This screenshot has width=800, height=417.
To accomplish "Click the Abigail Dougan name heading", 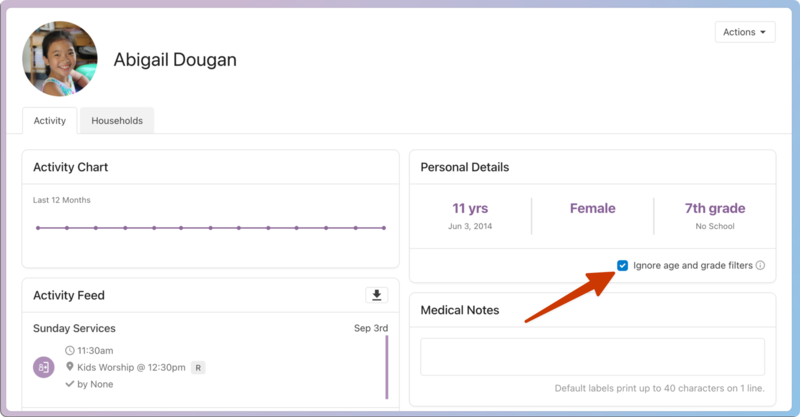I will coord(175,60).
